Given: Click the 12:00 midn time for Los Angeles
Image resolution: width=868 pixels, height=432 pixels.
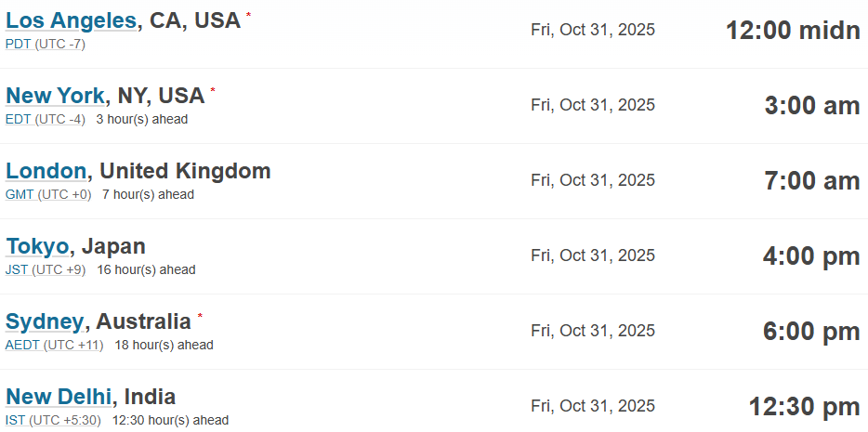Looking at the screenshot, I should click(793, 30).
